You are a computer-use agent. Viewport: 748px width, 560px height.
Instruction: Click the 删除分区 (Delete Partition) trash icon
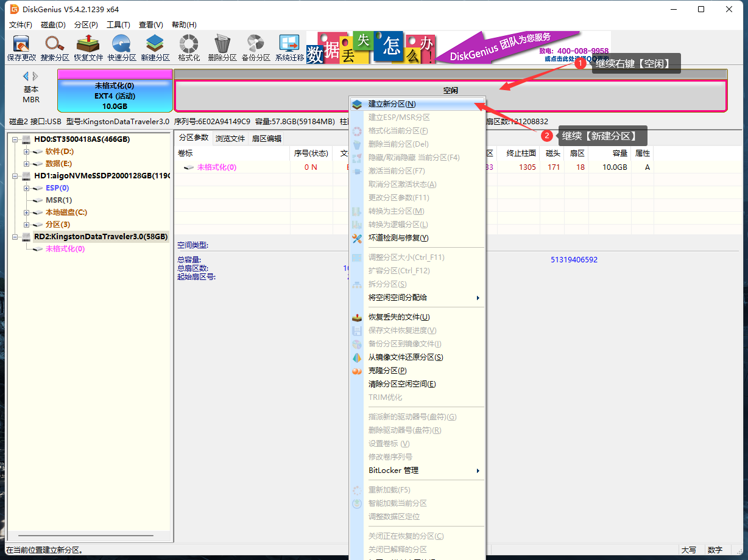click(x=222, y=47)
